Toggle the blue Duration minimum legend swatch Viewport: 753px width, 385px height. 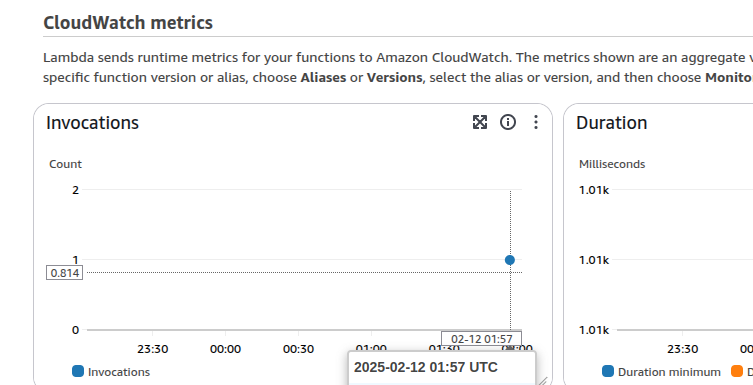click(607, 371)
